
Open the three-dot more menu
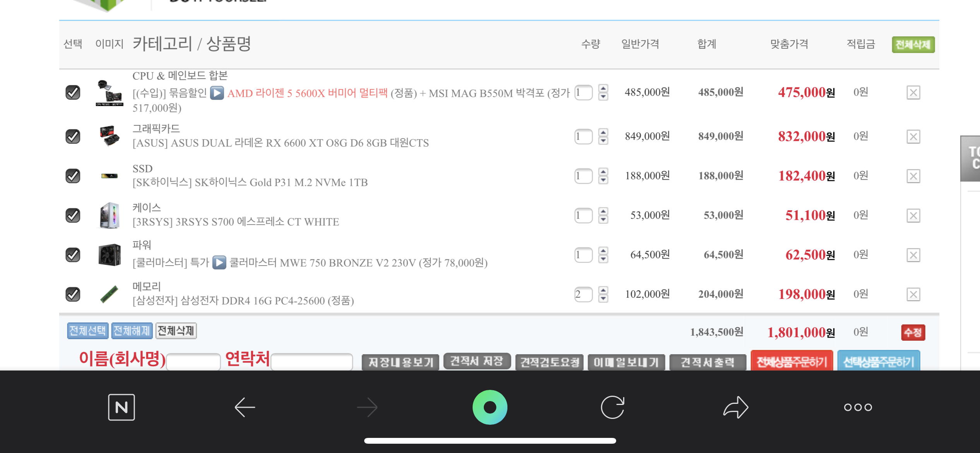(858, 407)
